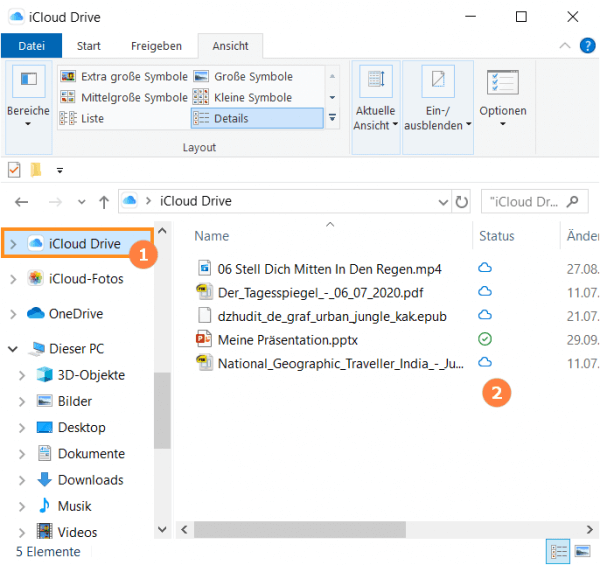Screen dimensions: 600x565
Task: Switch to the Ansicht tab
Action: pyautogui.click(x=230, y=46)
